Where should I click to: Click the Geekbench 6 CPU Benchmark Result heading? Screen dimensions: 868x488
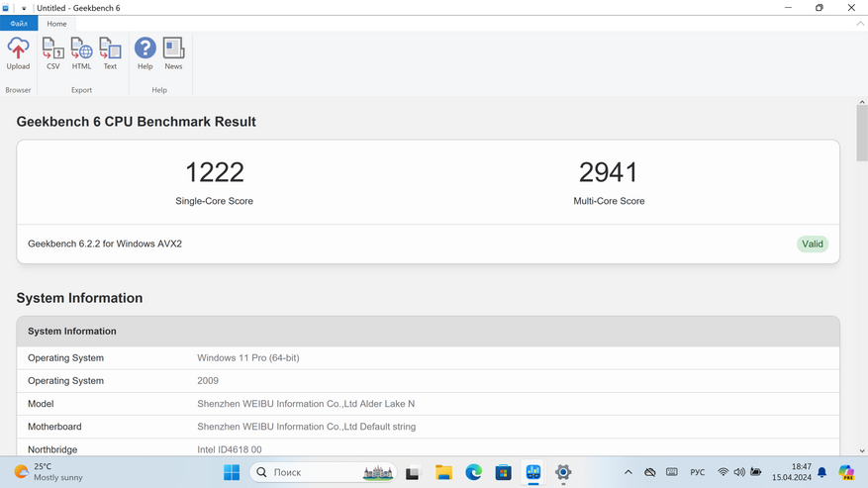coord(137,122)
